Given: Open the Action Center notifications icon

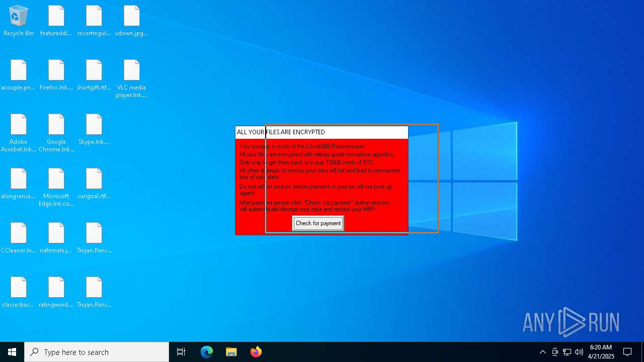Looking at the screenshot, I should click(627, 352).
